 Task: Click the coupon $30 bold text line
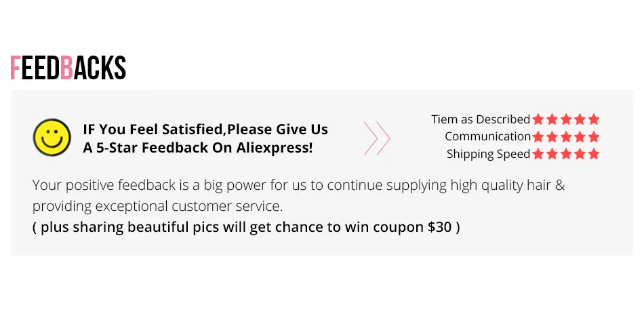pyautogui.click(x=246, y=227)
